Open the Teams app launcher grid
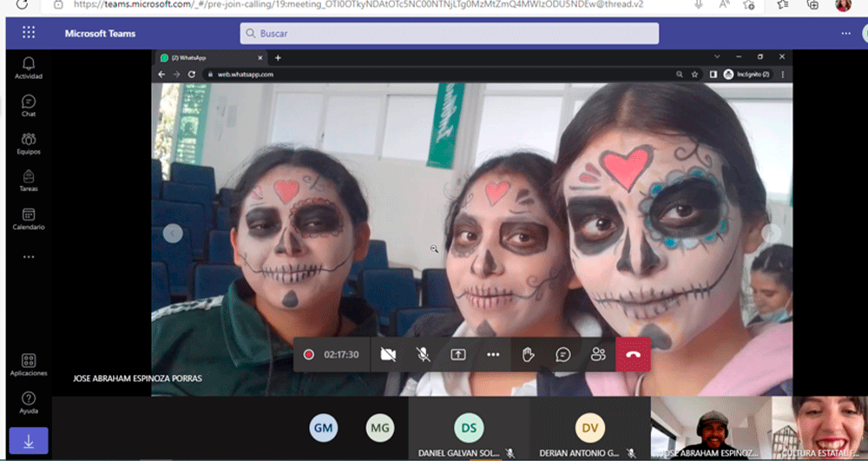This screenshot has width=868, height=473. (x=28, y=33)
